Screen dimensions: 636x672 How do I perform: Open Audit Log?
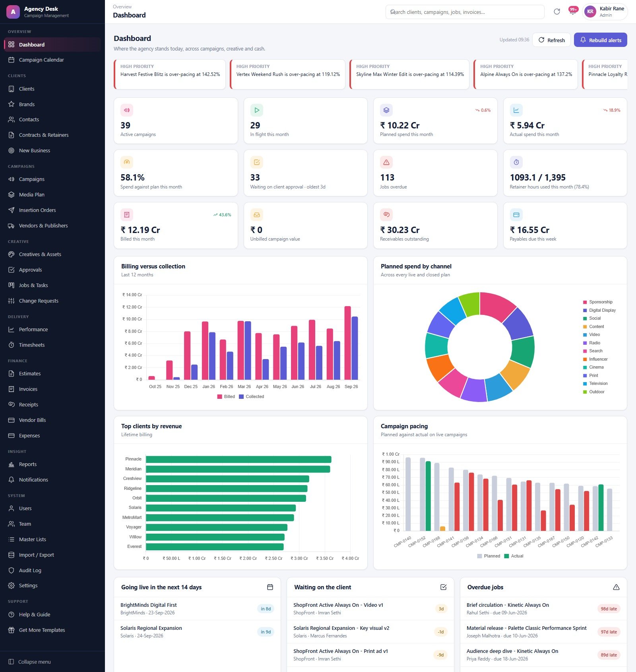coord(52,571)
